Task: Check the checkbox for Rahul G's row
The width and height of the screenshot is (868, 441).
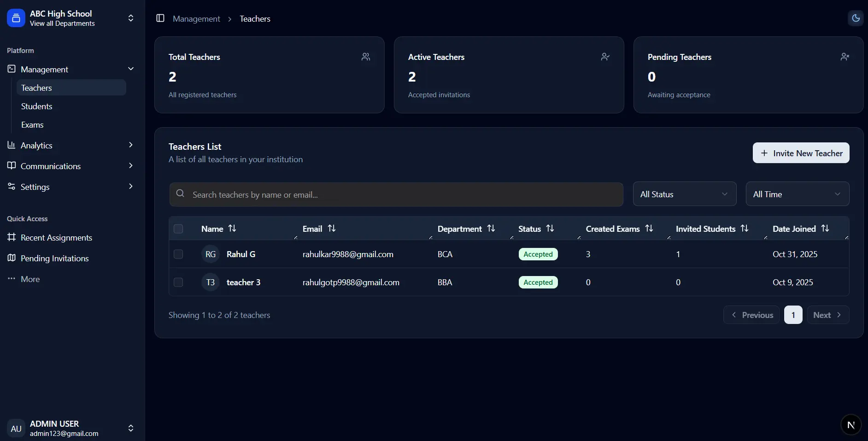Action: (x=178, y=254)
